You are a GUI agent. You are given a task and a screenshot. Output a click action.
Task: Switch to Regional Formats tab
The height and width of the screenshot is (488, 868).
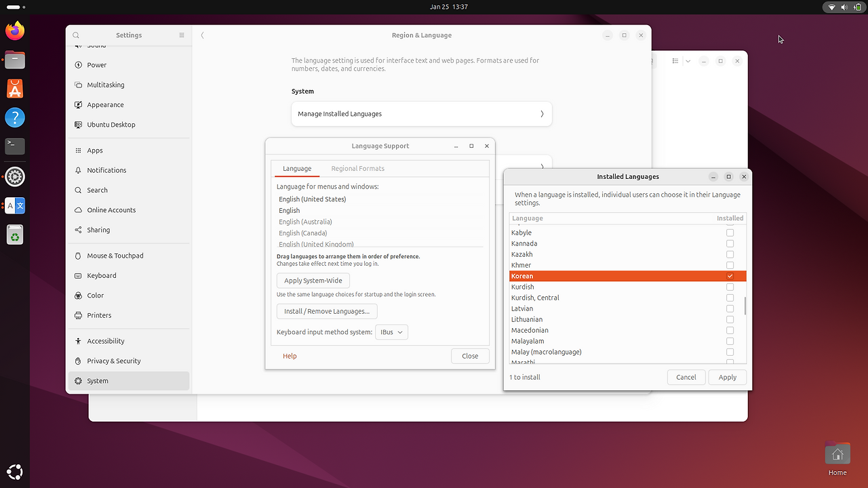[x=357, y=168]
